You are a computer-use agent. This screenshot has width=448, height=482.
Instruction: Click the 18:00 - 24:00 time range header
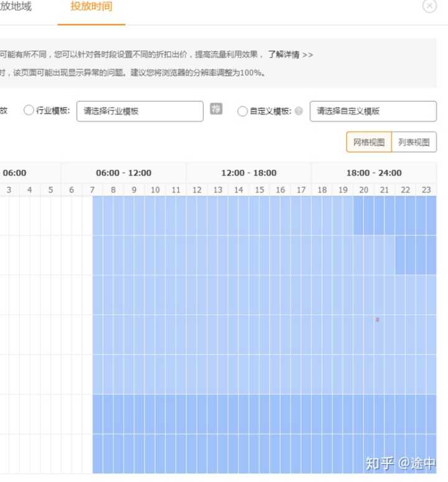click(374, 173)
